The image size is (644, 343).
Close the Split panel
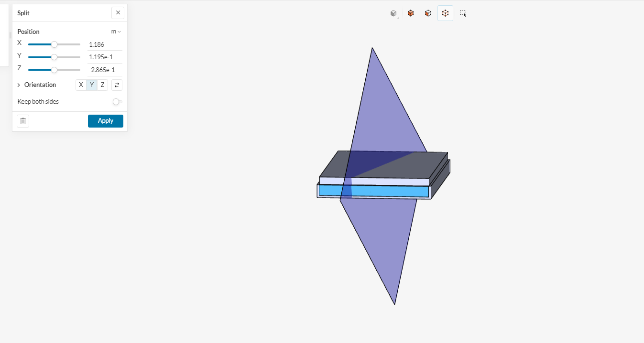point(118,12)
